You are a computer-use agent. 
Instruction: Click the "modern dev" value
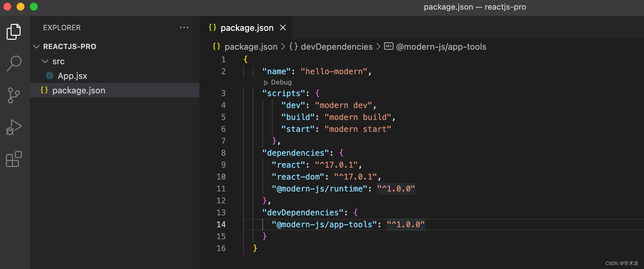tap(344, 105)
